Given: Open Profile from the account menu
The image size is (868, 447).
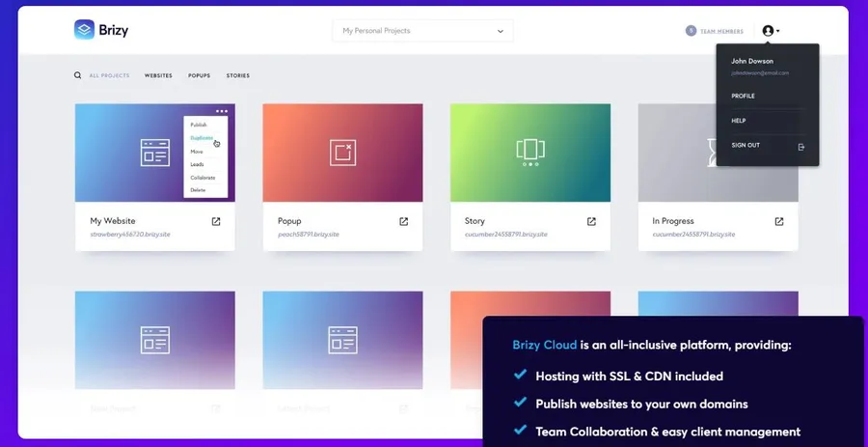Looking at the screenshot, I should pyautogui.click(x=743, y=97).
